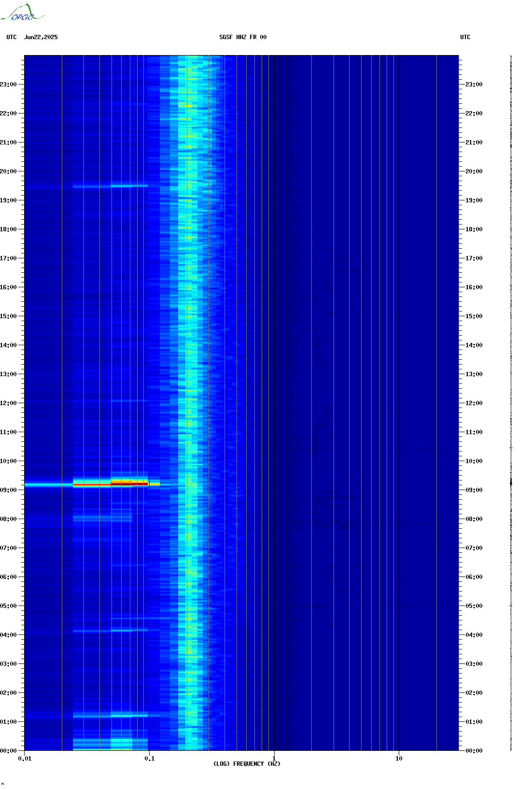
Task: Select the 1 Hz frequency axis label
Action: point(274,759)
